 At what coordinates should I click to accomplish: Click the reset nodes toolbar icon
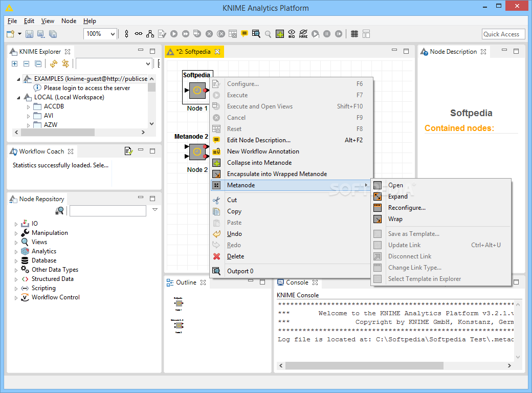pos(232,34)
